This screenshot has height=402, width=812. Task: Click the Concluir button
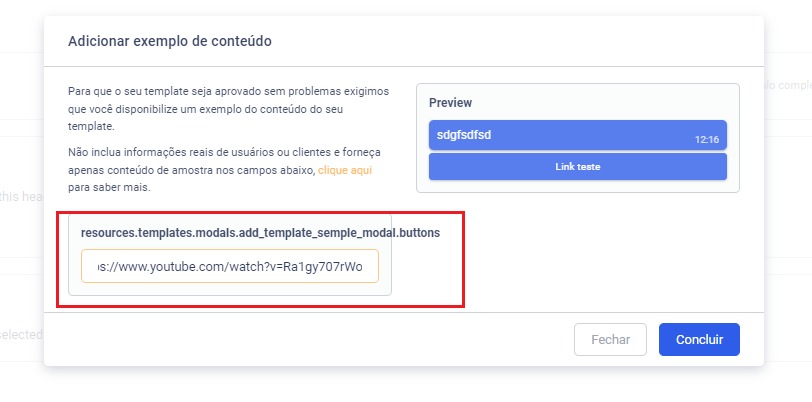(x=698, y=339)
